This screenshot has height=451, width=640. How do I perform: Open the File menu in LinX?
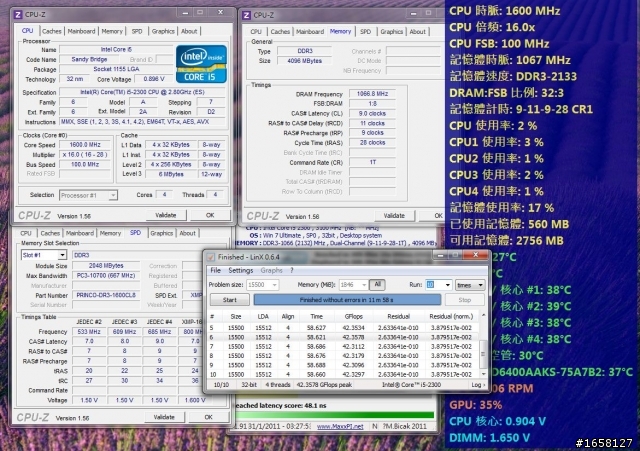[x=216, y=271]
